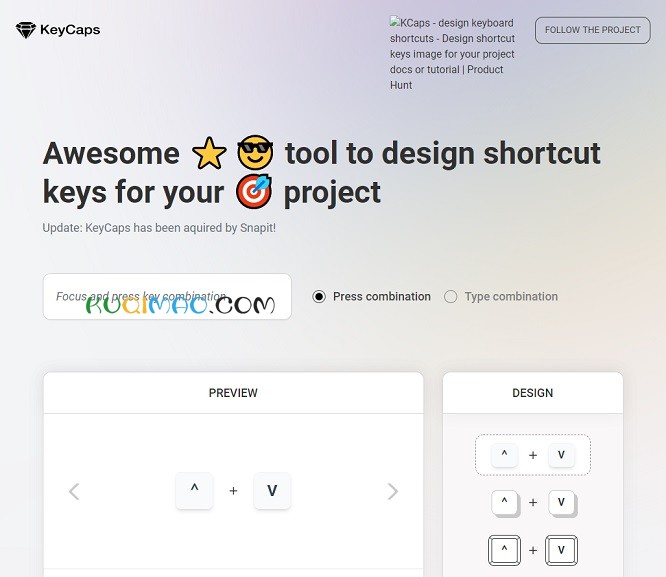Click the PREVIEW panel header
The height and width of the screenshot is (577, 666).
(233, 393)
